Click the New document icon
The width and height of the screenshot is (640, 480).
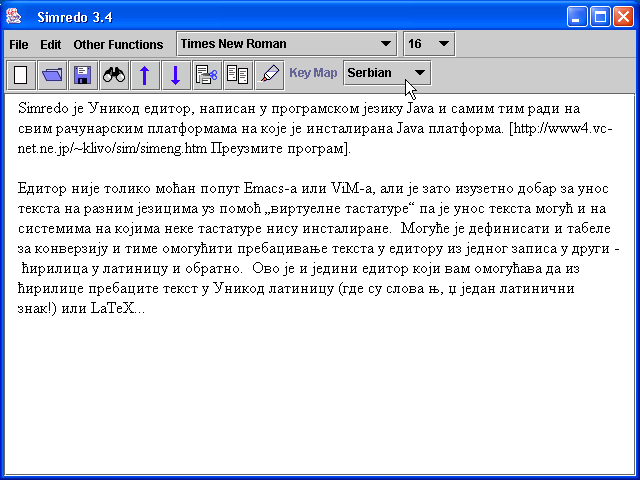point(20,74)
